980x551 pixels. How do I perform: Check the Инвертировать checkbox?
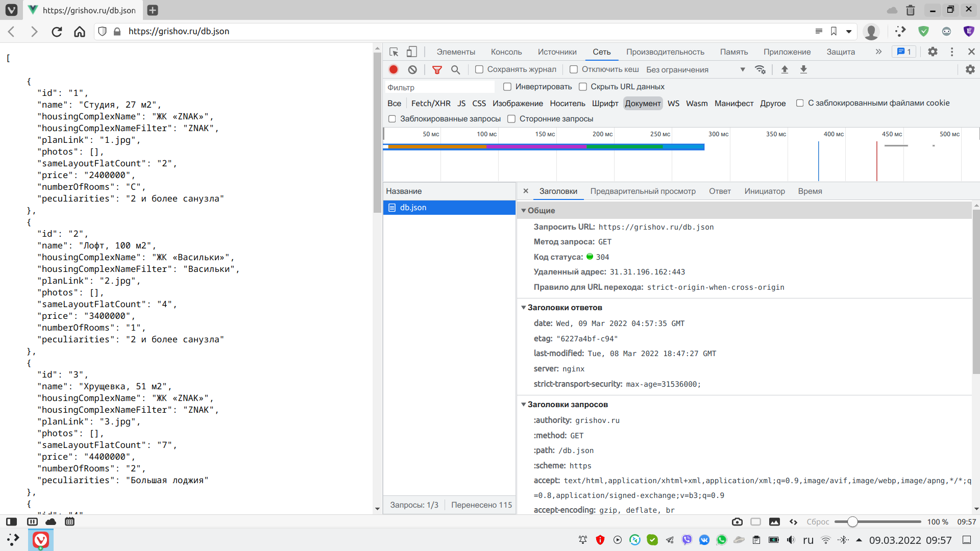pos(507,87)
